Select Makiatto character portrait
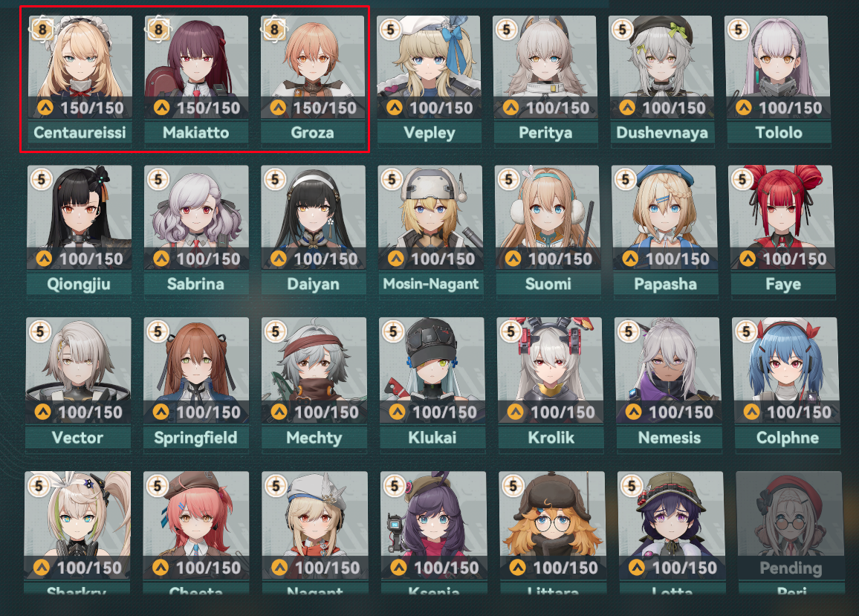 point(196,67)
